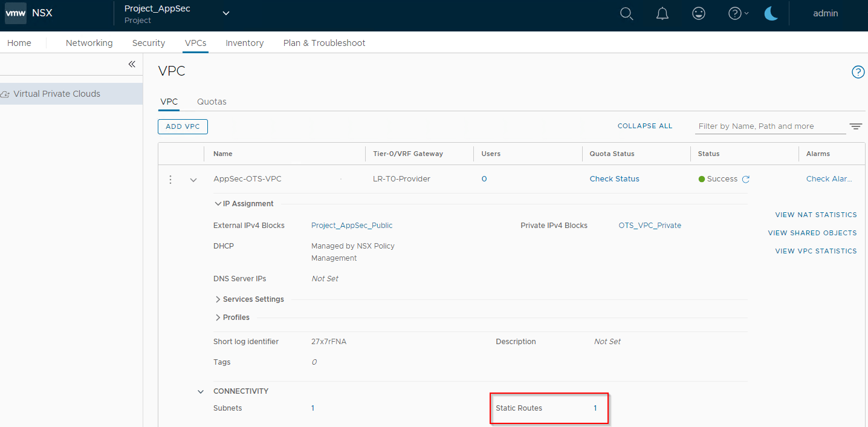This screenshot has width=868, height=427.
Task: Open the help question mark menu
Action: (x=738, y=13)
